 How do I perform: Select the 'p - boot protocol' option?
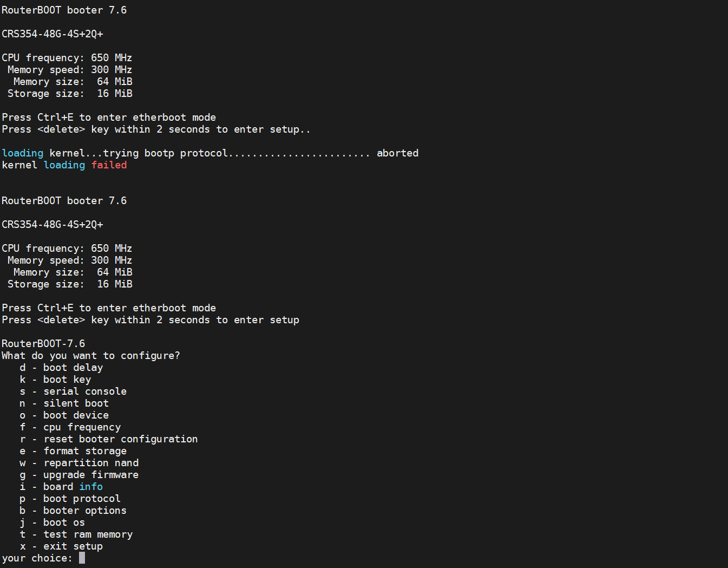tap(70, 499)
